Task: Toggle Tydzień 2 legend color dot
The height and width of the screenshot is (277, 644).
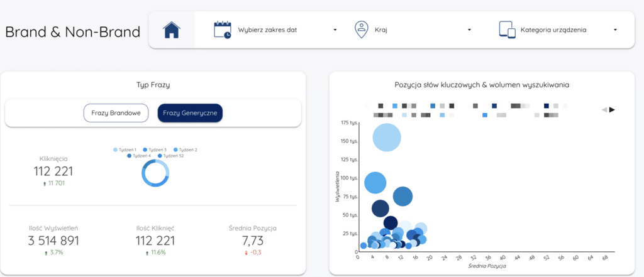Action: coord(175,149)
